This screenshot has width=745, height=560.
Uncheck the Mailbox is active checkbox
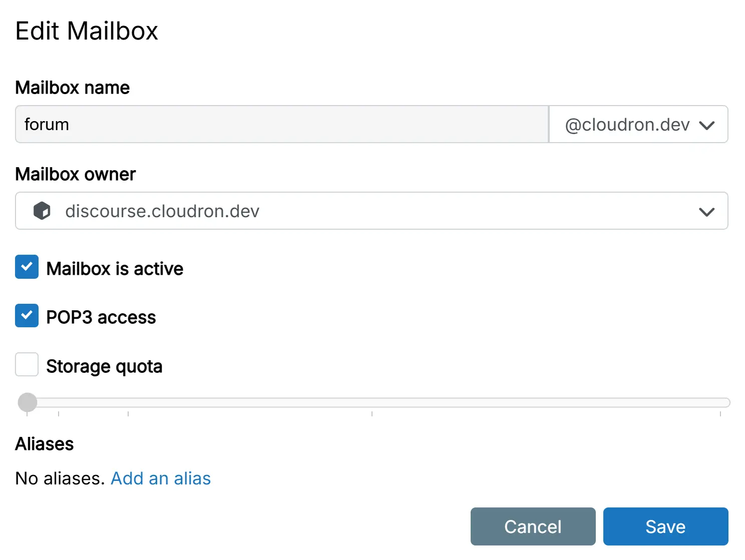[x=27, y=267]
